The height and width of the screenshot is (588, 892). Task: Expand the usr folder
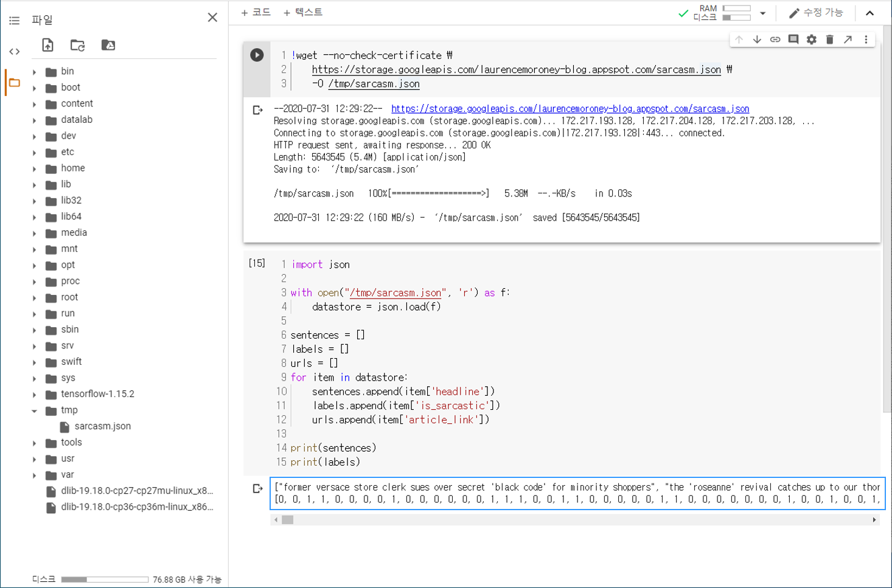(x=35, y=459)
